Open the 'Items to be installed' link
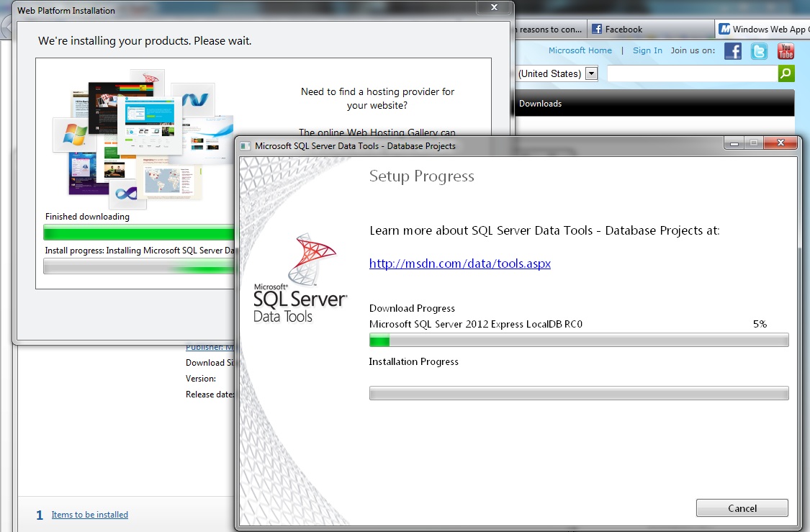Image resolution: width=810 pixels, height=532 pixels. (90, 515)
